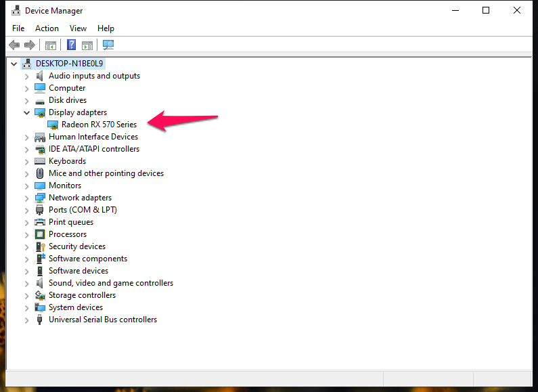Viewport: 538px width, 392px height.
Task: Expand System devices arrow
Action: click(27, 308)
